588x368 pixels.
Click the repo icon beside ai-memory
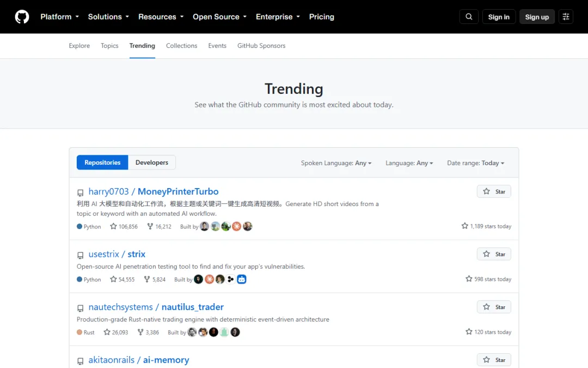pyautogui.click(x=80, y=361)
